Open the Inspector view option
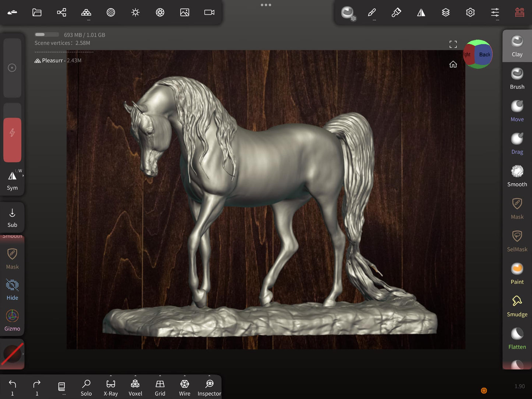This screenshot has width=532, height=399. point(209,388)
